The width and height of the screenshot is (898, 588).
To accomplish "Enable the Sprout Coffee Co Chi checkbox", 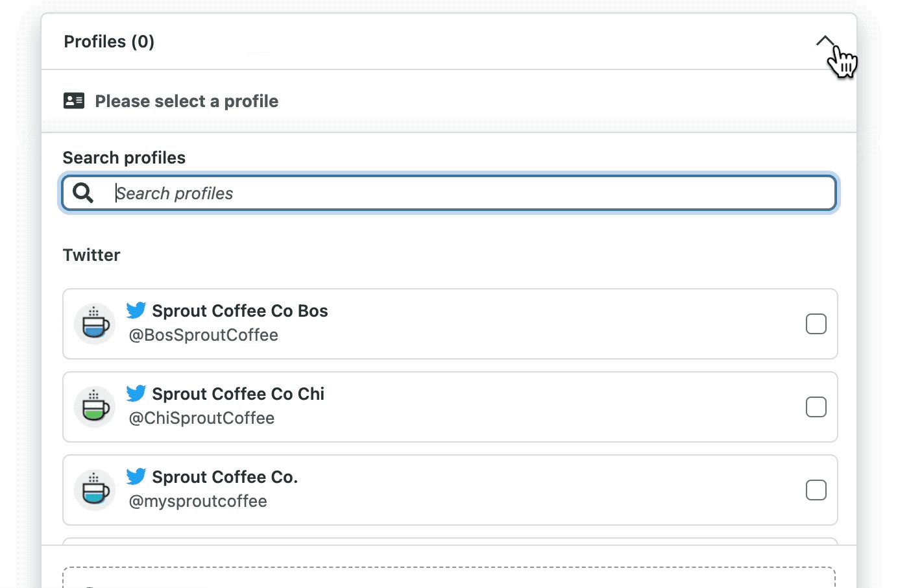I will [816, 407].
